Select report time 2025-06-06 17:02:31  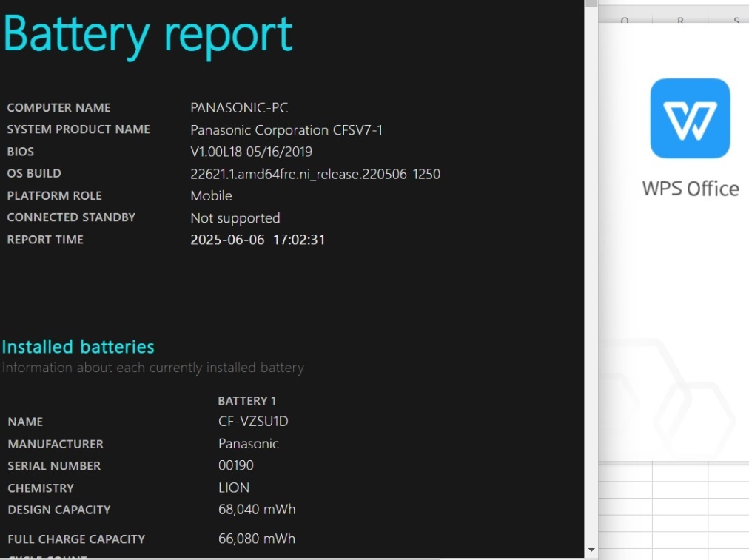tap(258, 240)
